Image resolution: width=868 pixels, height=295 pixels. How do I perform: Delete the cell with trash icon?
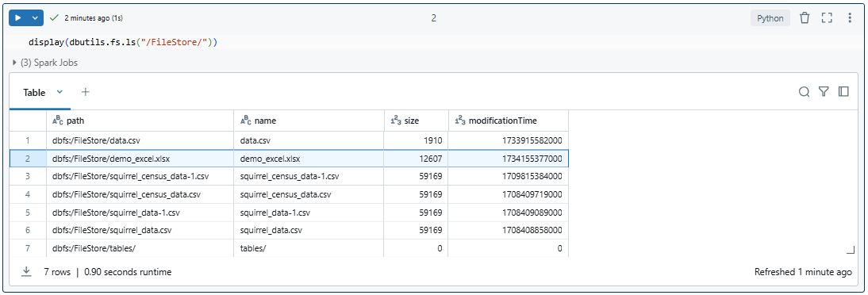tap(805, 18)
